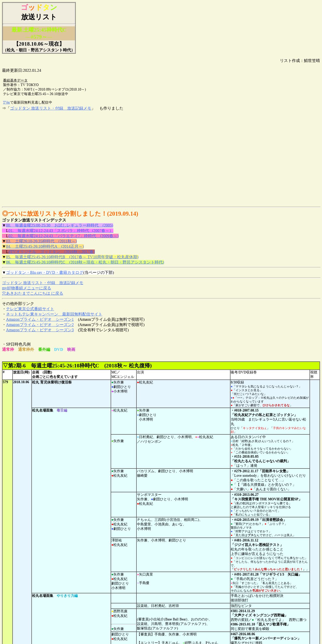Image resolution: width=322 pixels, height=644 pixels.
Task: Open index link 00. 毎週金曜25:00-25:30 お試しレギュラー枠時代
Action: (x=59, y=225)
